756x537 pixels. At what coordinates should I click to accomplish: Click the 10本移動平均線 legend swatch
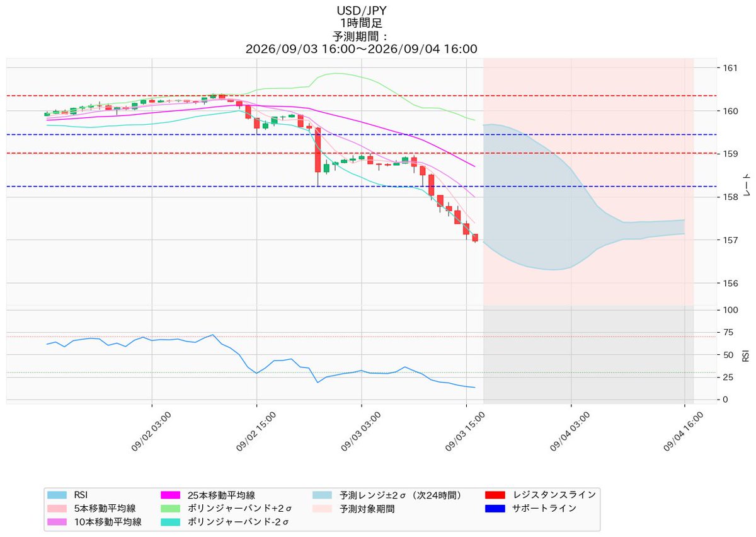coord(58,521)
